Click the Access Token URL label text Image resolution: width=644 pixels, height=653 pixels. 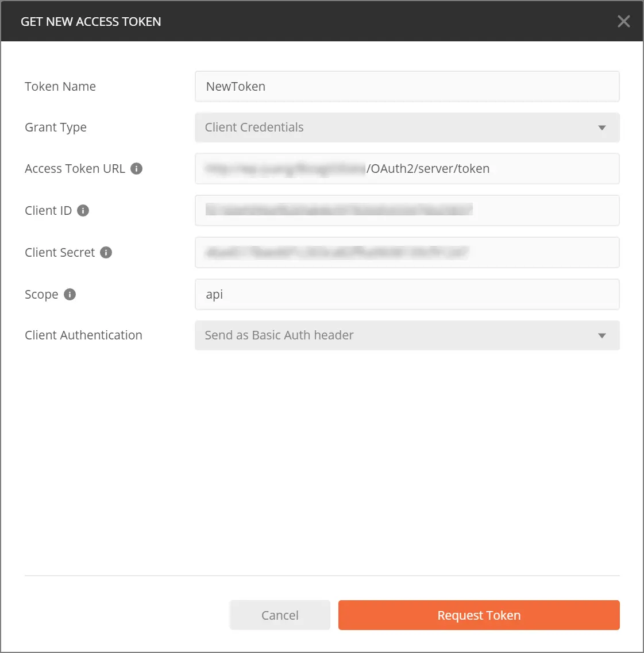pyautogui.click(x=75, y=169)
